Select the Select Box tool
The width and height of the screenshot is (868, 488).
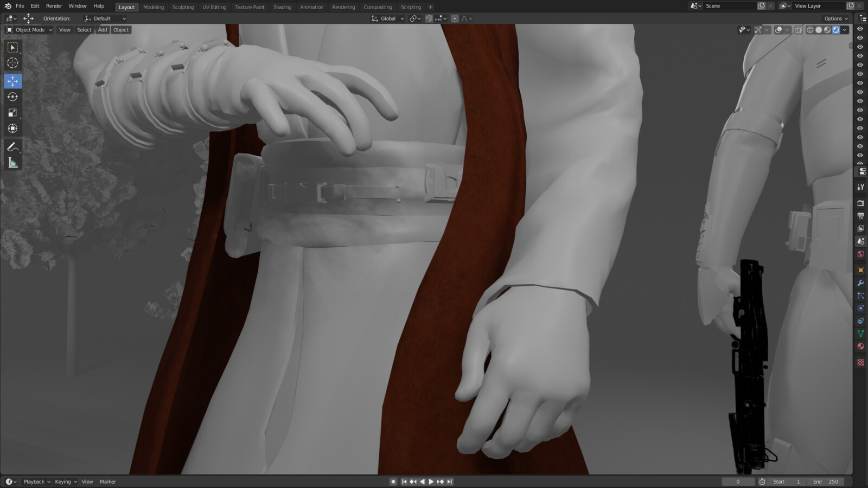coord(12,48)
